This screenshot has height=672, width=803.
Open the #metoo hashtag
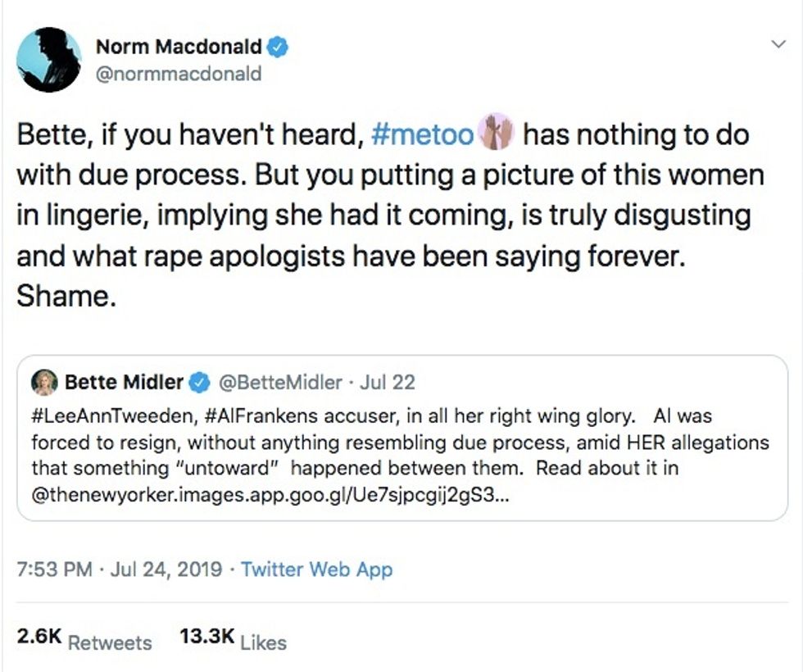pyautogui.click(x=423, y=134)
